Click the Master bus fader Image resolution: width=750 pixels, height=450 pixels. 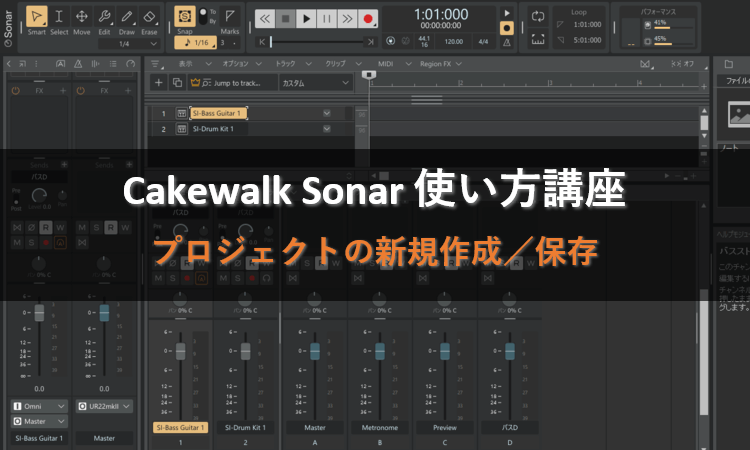coord(315,351)
